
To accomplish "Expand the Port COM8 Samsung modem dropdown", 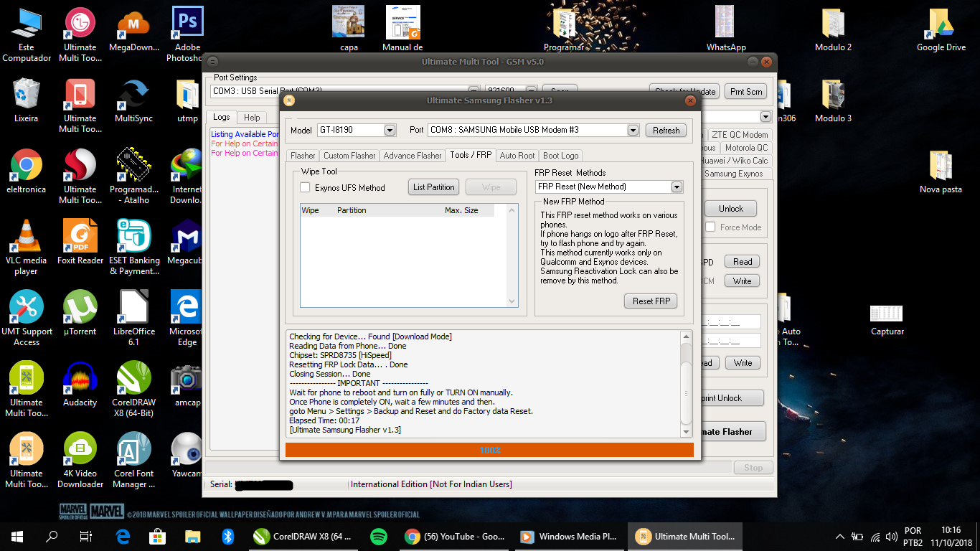I will pos(633,130).
